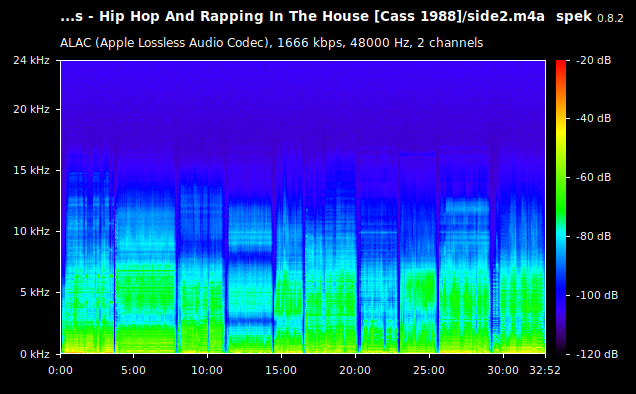Click the dB color gradient scale bar

click(x=561, y=207)
